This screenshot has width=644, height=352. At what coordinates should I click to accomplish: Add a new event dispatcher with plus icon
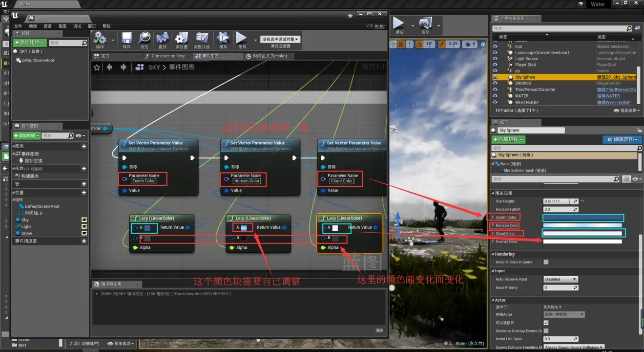click(84, 241)
